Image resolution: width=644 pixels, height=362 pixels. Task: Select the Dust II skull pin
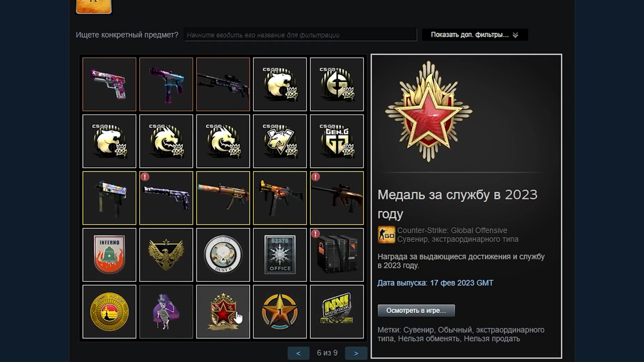(x=223, y=255)
